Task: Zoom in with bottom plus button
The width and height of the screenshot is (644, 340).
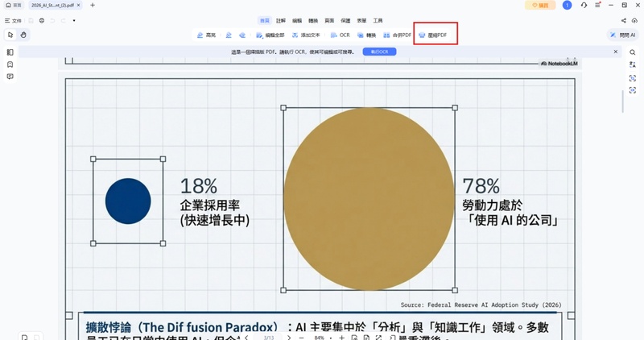Action: 341,338
